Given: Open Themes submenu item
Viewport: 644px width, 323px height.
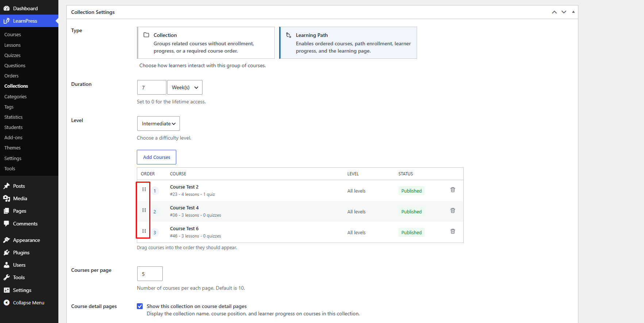Looking at the screenshot, I should point(12,148).
